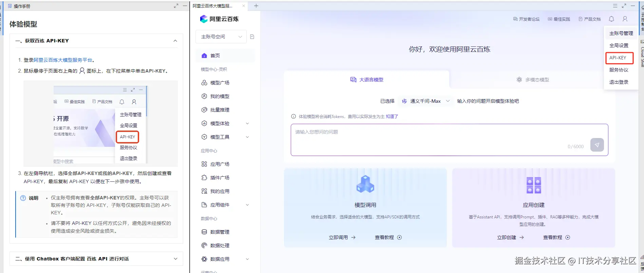The image size is (644, 273).
Task: Switch to the 大语言模型 tab
Action: pos(366,80)
